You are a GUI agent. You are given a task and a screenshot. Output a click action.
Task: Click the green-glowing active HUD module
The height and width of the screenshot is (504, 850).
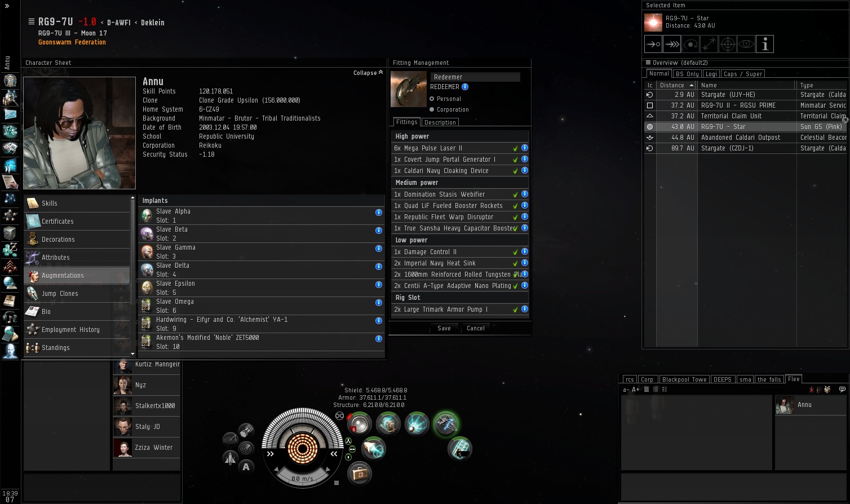pyautogui.click(x=446, y=424)
